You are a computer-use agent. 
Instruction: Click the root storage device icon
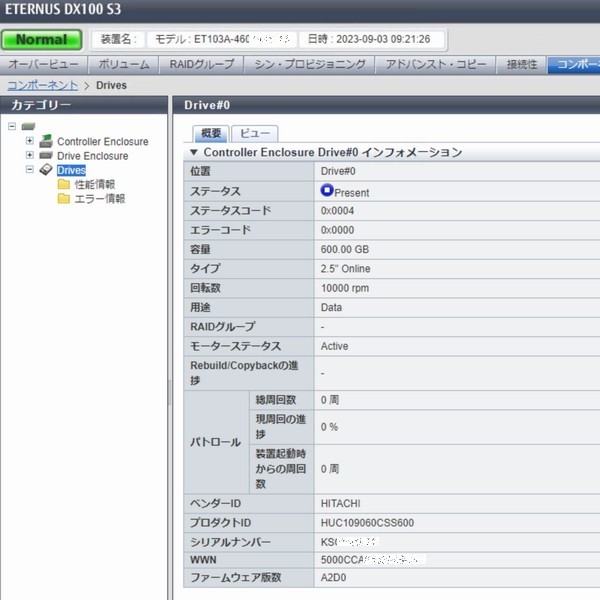click(x=28, y=126)
